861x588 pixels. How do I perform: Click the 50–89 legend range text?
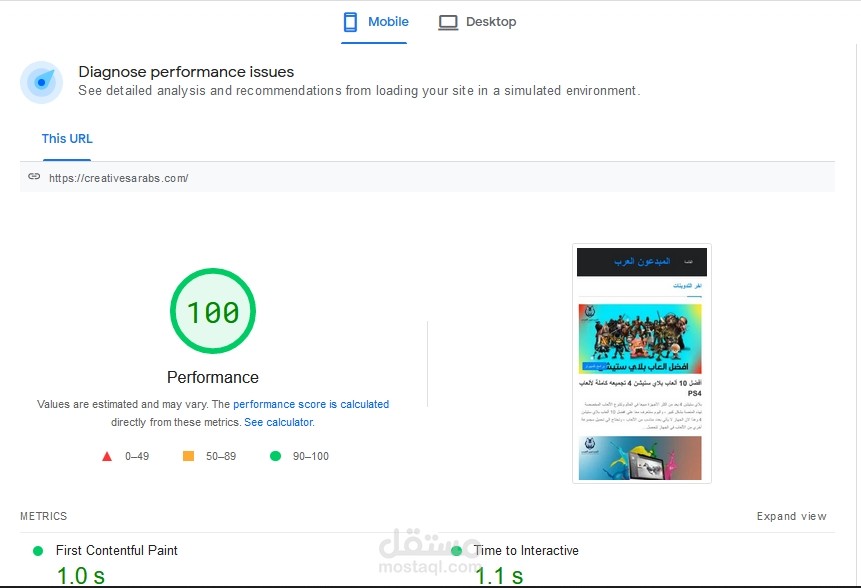221,456
